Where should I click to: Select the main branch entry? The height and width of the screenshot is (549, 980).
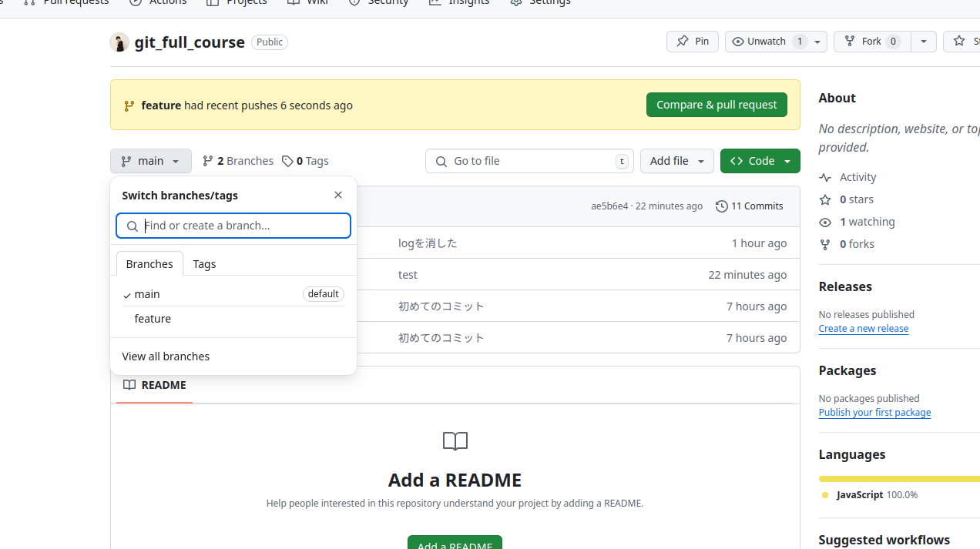[233, 294]
